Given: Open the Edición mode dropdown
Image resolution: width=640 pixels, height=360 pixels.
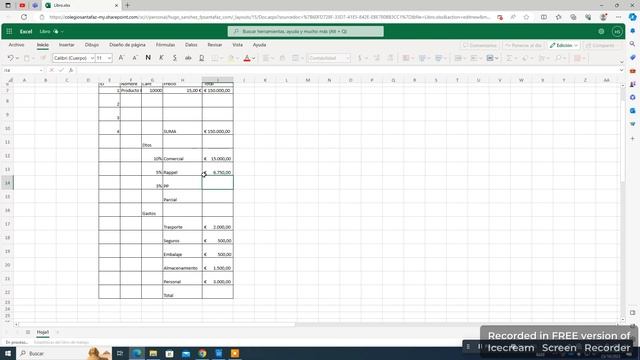Looking at the screenshot, I should coord(564,45).
